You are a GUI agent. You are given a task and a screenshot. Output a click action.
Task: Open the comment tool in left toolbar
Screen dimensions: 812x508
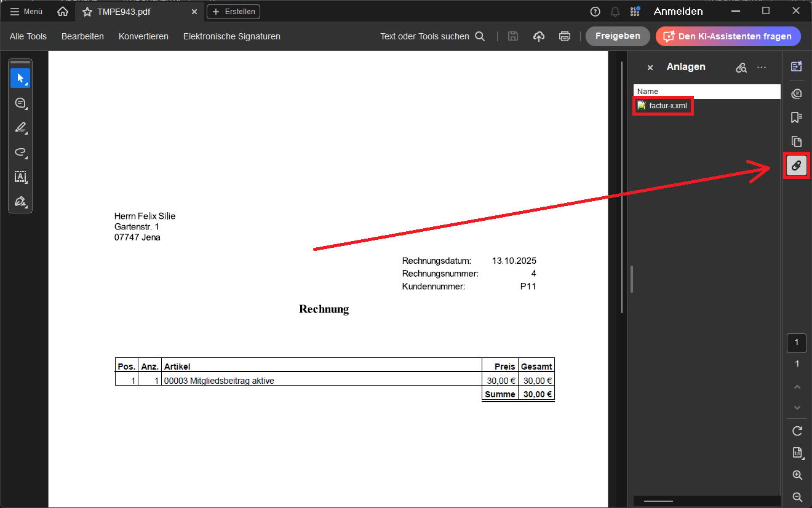point(20,103)
